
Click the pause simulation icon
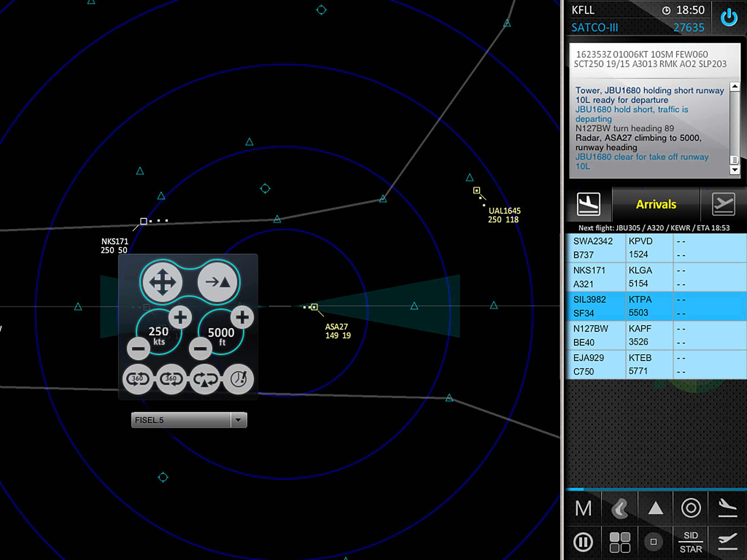[583, 542]
